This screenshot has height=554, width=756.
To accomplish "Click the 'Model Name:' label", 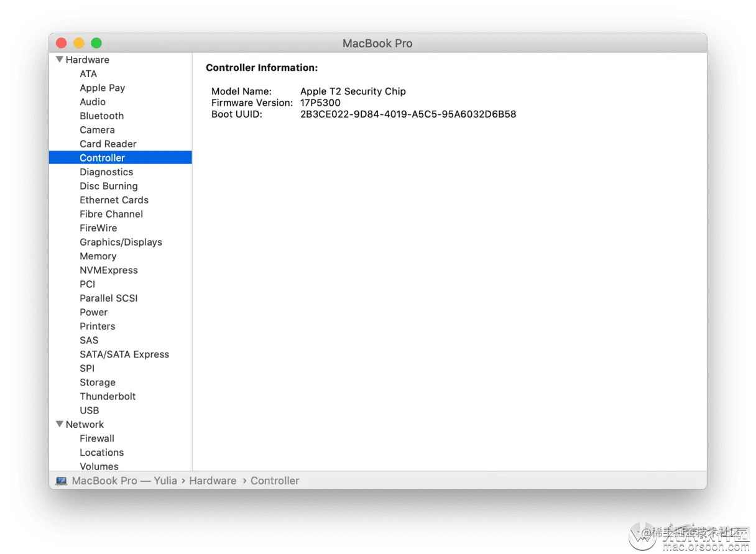I will [241, 91].
